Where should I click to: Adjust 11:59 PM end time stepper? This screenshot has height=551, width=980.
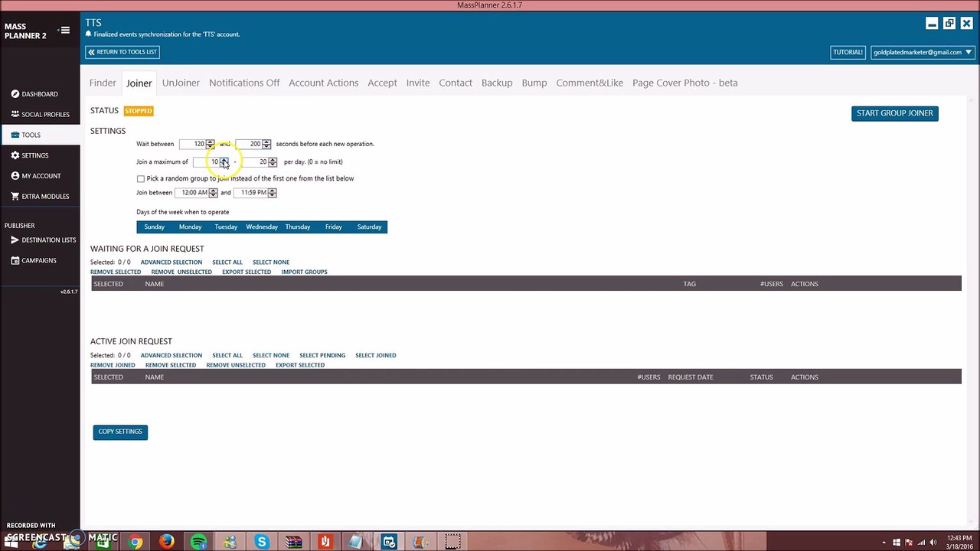pyautogui.click(x=272, y=193)
